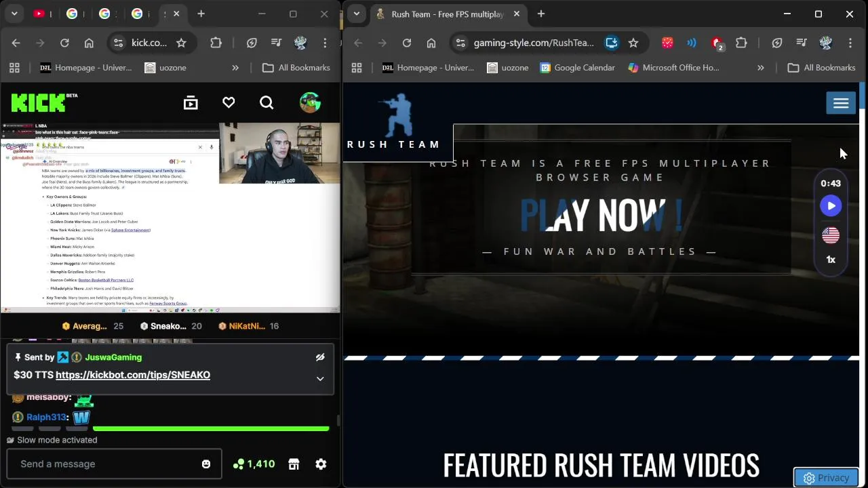The height and width of the screenshot is (488, 868).
Task: Go back in the Kick window
Action: pos(16,43)
